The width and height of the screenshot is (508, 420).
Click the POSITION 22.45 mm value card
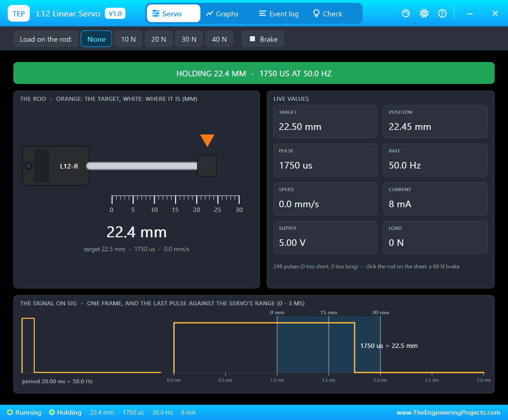[x=435, y=122]
